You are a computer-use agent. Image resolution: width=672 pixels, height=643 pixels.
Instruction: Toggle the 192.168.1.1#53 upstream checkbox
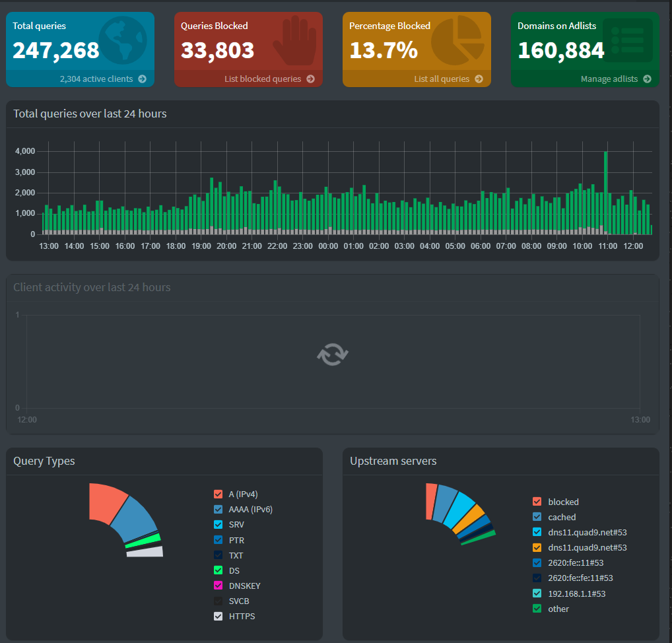pos(536,593)
